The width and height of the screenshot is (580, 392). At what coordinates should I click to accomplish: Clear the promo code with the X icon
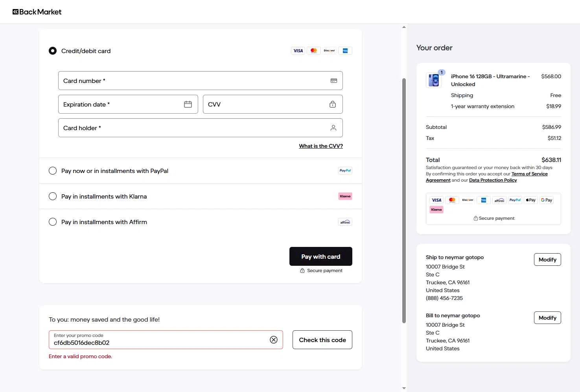click(274, 340)
